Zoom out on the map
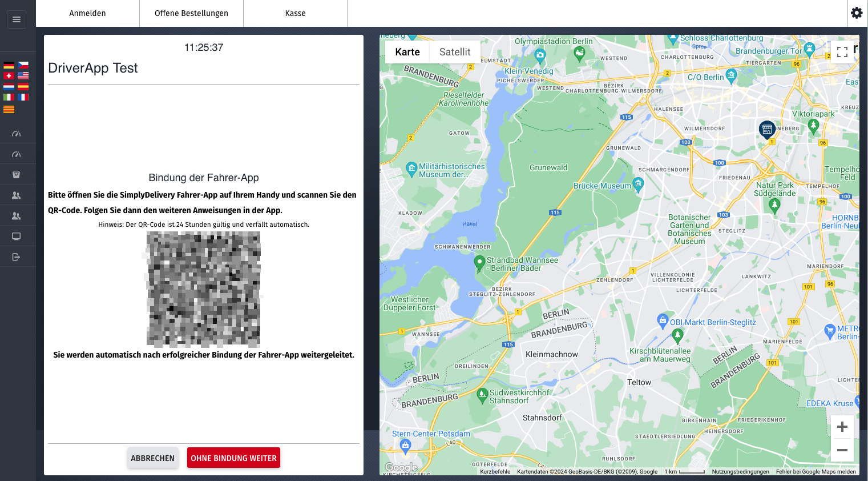This screenshot has width=868, height=481. point(842,450)
